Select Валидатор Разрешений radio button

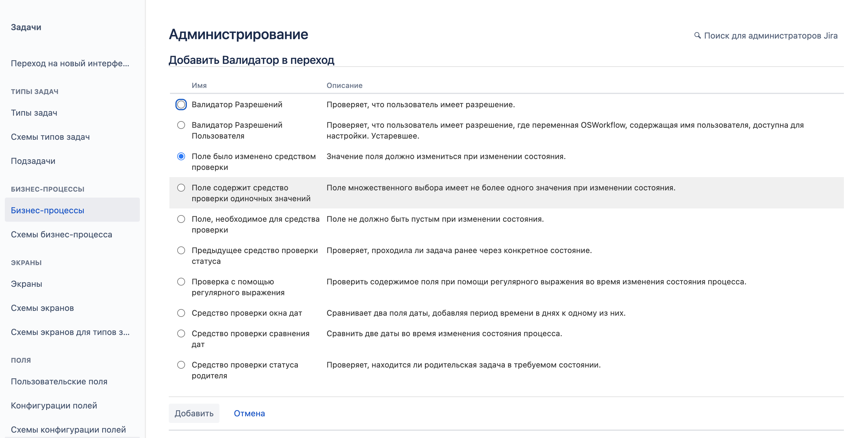pos(180,105)
